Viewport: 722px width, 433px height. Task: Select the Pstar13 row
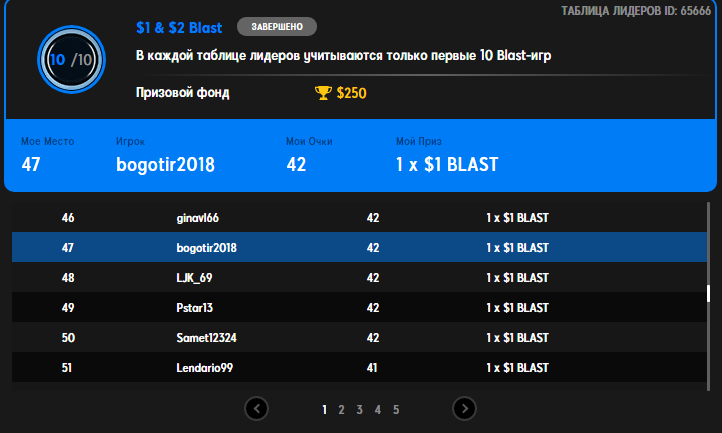click(x=360, y=307)
